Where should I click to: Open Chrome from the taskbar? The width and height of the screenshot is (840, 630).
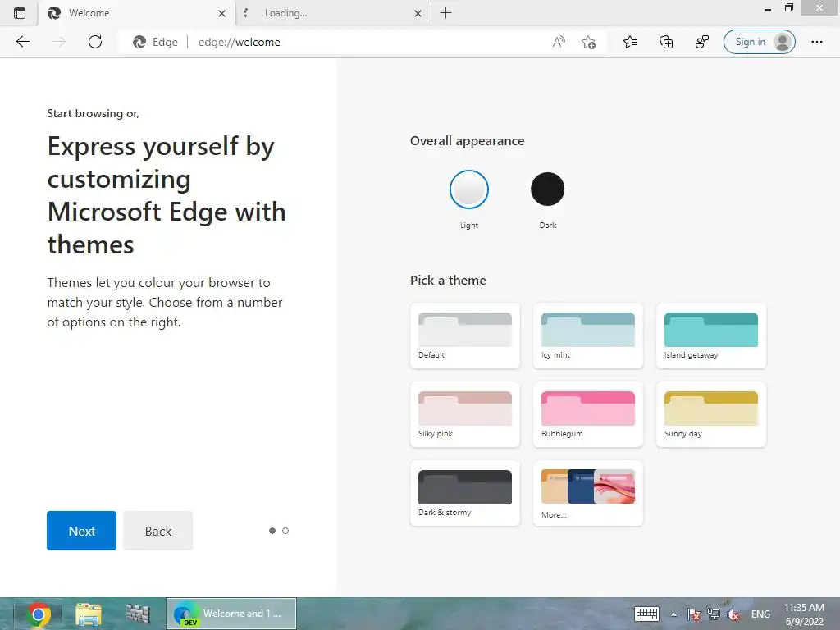(x=39, y=614)
